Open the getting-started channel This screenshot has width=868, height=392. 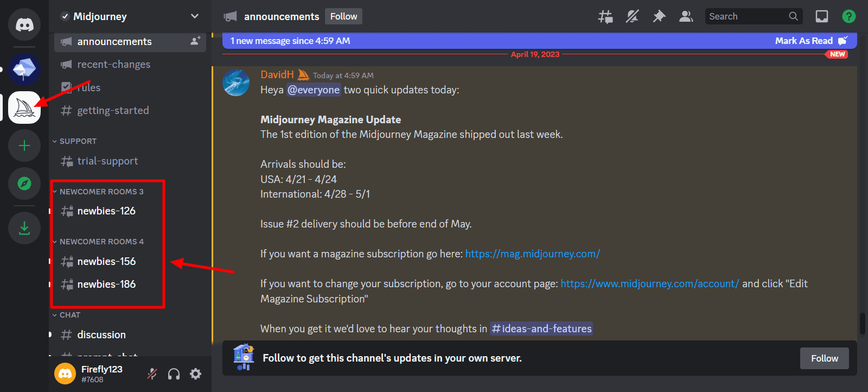130,111
